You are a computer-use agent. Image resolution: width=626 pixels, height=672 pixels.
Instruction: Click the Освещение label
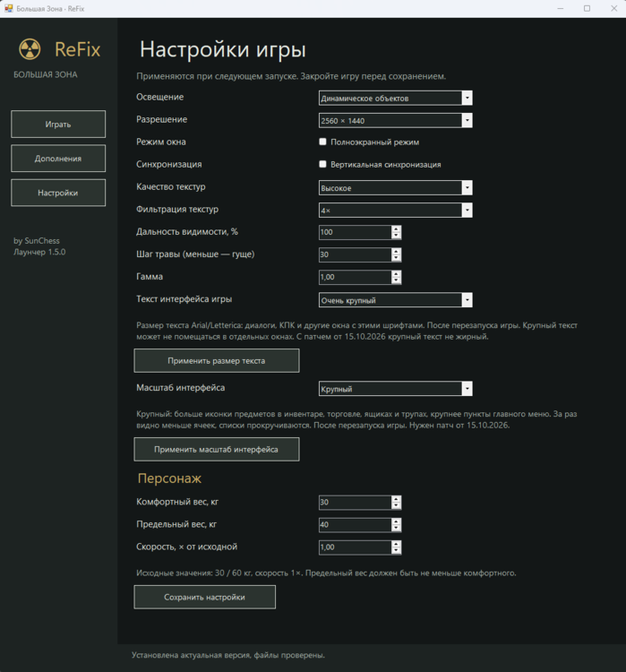pyautogui.click(x=159, y=97)
